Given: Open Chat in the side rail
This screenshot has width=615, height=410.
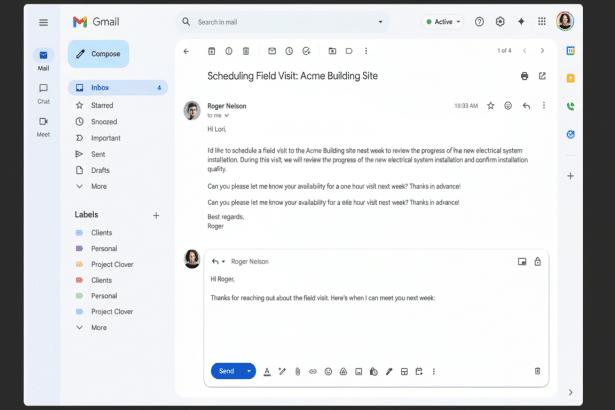Looking at the screenshot, I should pos(44,93).
